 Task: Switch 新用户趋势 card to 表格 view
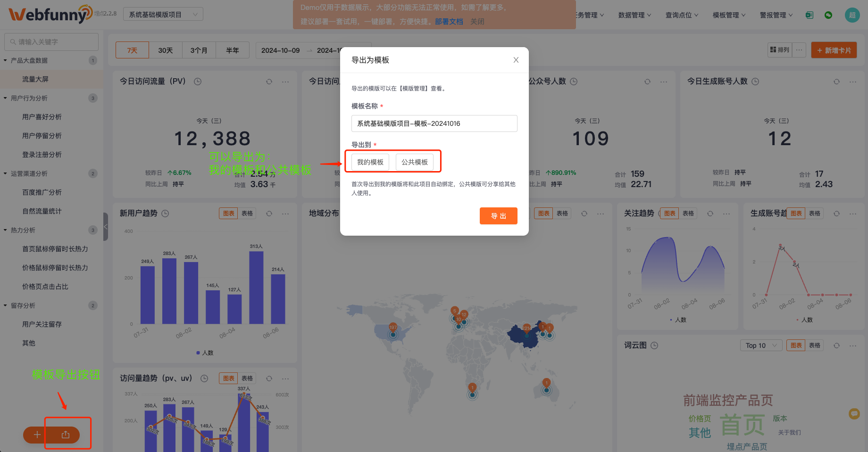click(247, 214)
